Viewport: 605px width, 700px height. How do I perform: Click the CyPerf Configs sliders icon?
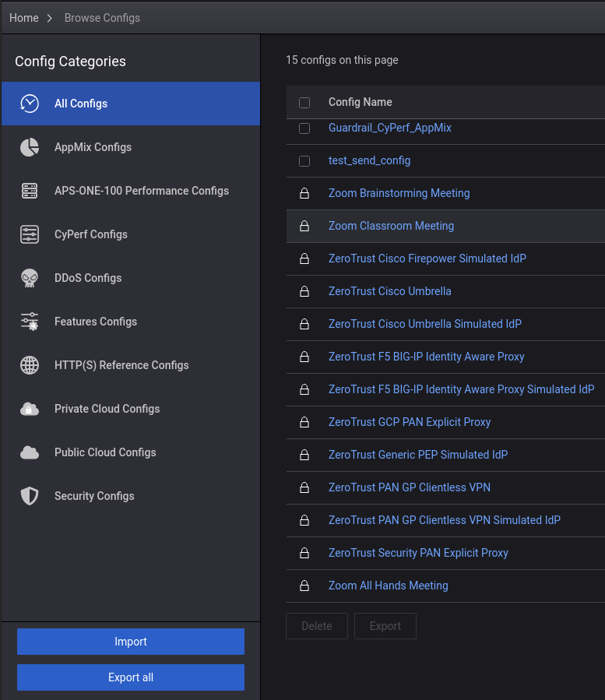click(30, 234)
